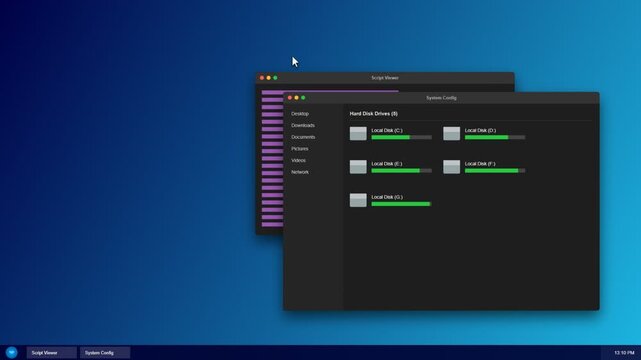Switch to System Config from taskbar
The width and height of the screenshot is (641, 360).
point(105,353)
